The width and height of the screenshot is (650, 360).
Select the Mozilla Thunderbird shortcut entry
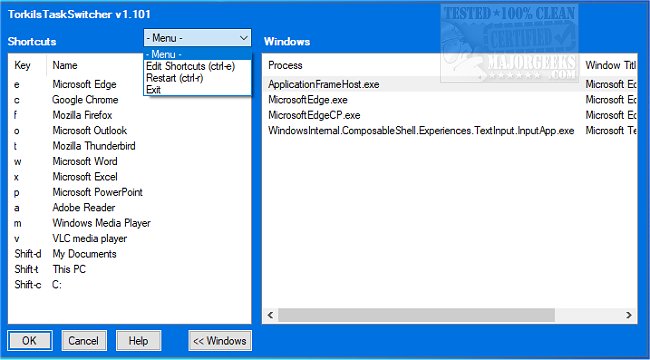click(x=129, y=146)
